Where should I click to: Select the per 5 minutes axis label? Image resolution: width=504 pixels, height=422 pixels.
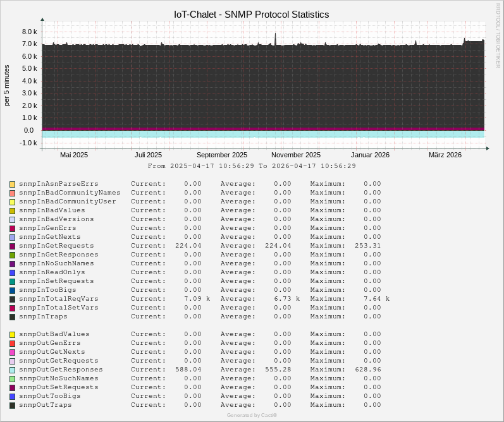point(7,85)
